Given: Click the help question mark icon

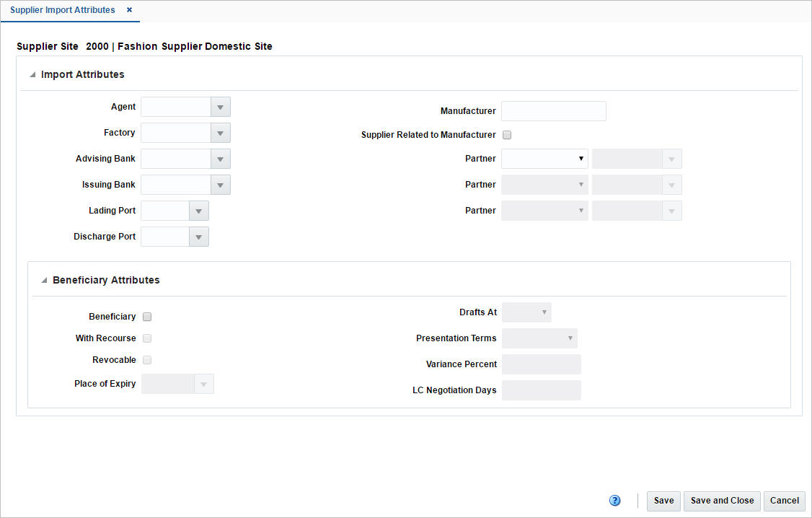Looking at the screenshot, I should click(615, 500).
